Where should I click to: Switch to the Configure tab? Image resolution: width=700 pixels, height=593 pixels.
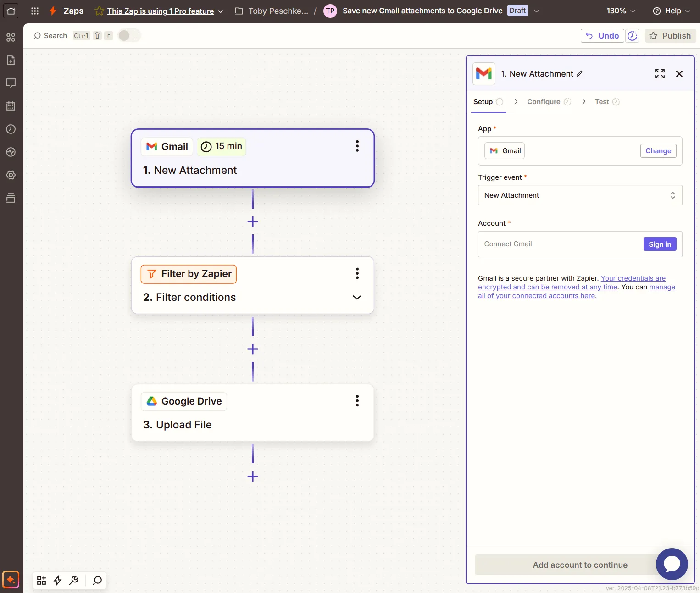[549, 102]
